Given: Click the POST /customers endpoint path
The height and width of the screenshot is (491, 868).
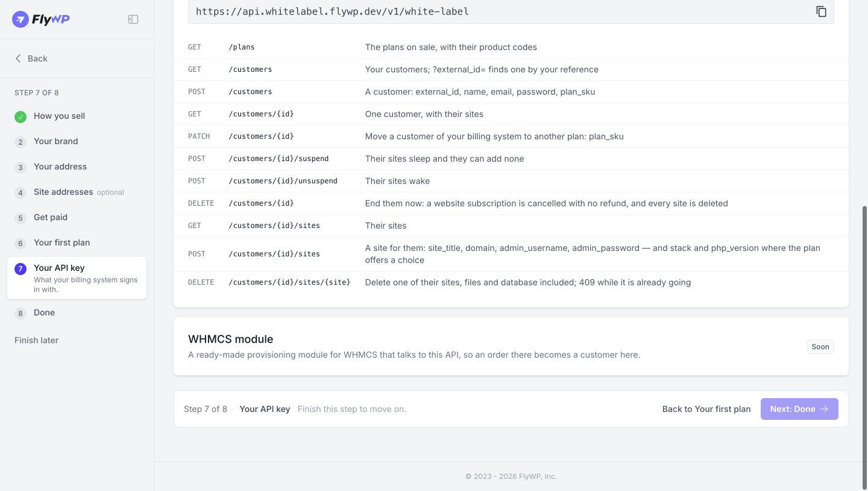Looking at the screenshot, I should tap(250, 92).
